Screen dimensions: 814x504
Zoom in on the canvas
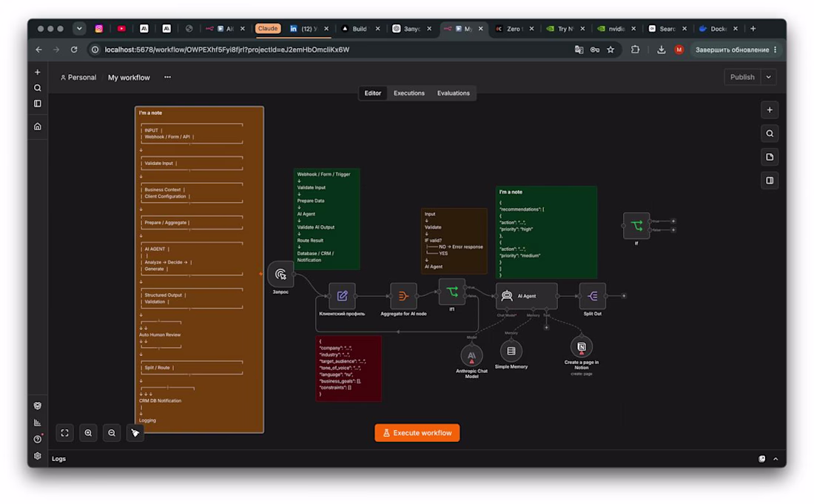(x=88, y=433)
